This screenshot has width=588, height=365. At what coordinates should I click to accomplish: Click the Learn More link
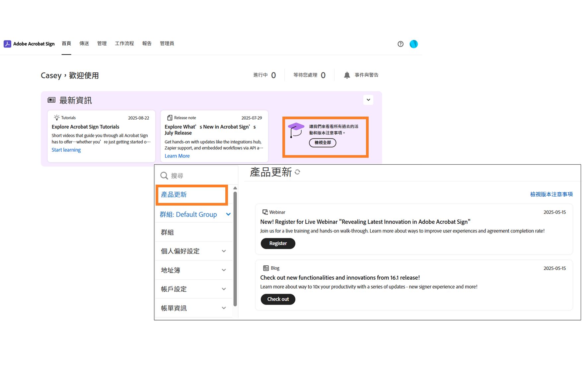pos(177,156)
